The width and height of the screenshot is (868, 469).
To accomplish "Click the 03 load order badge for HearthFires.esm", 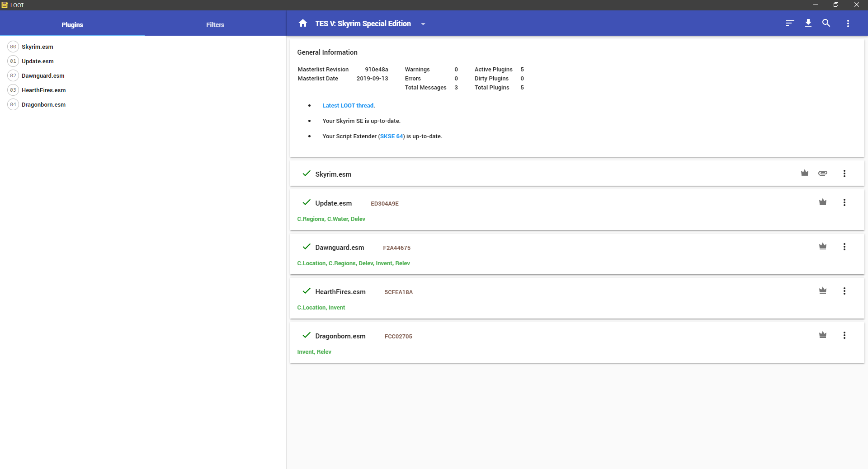I will pos(13,90).
